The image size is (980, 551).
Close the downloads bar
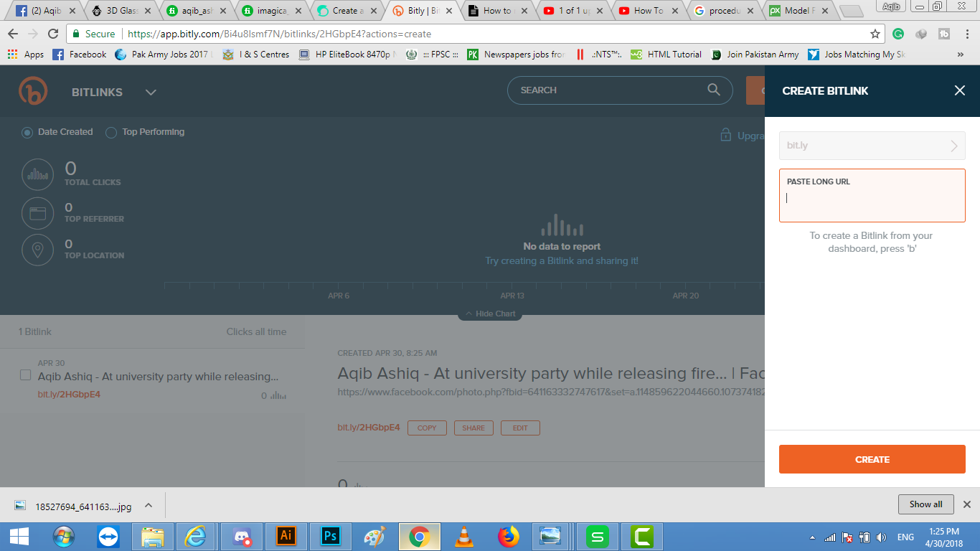click(967, 504)
